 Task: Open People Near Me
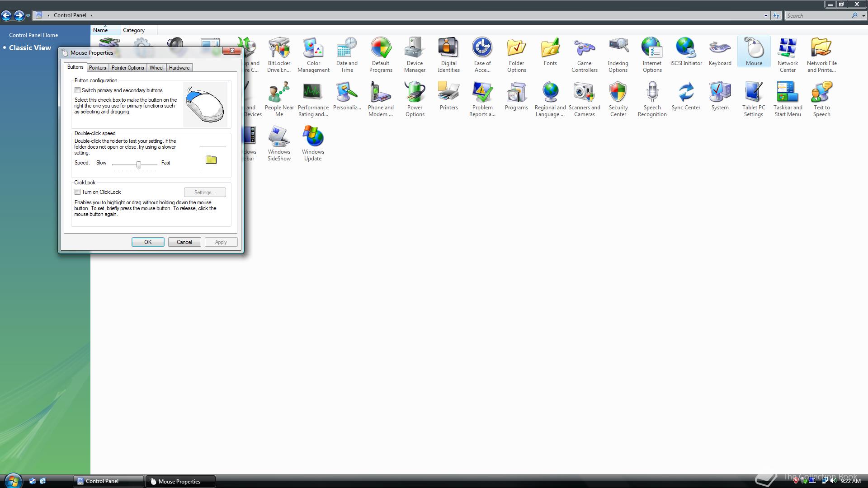279,99
